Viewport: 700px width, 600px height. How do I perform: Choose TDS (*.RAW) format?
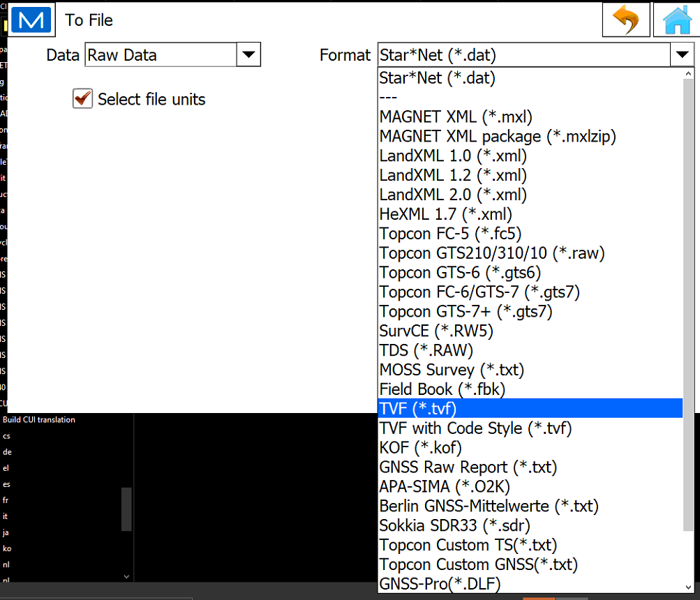tap(530, 350)
